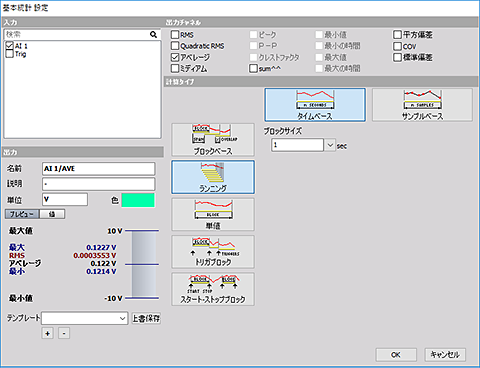Choose the スタート-ストップブロック mode
The image size is (480, 368).
click(213, 289)
